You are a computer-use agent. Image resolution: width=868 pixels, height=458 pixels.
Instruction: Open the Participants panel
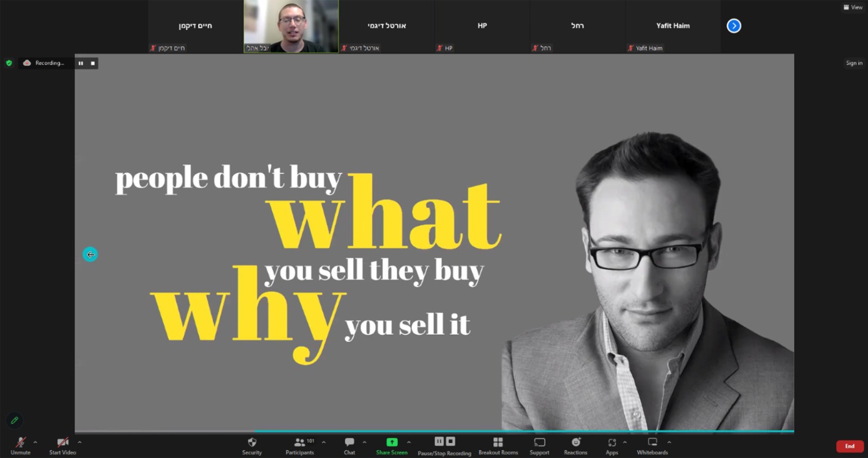[300, 446]
